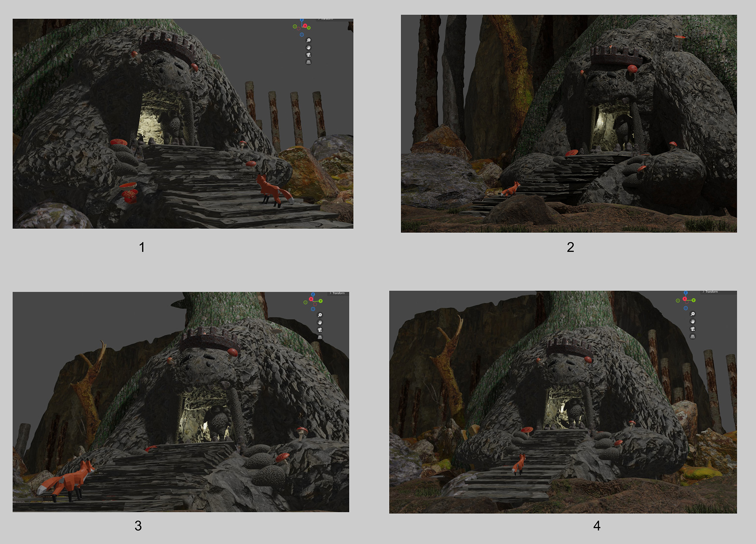Click the camera view icon in viewport 4
The image size is (756, 544).
pyautogui.click(x=693, y=329)
